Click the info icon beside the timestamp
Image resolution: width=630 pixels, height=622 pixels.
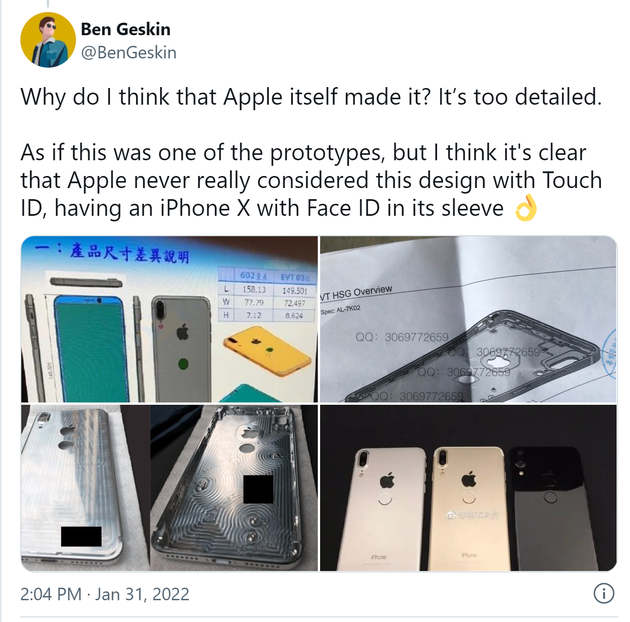603,593
